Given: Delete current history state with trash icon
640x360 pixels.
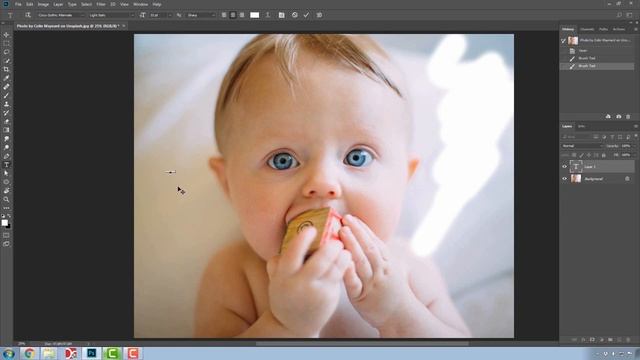Looking at the screenshot, I should (628, 116).
